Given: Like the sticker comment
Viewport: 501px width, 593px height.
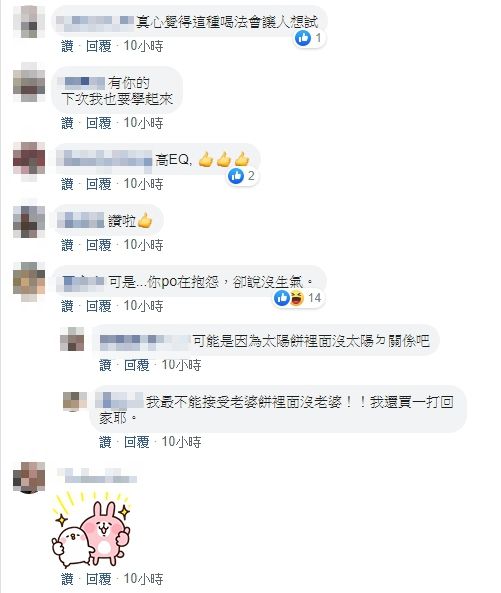Looking at the screenshot, I should pos(67,579).
